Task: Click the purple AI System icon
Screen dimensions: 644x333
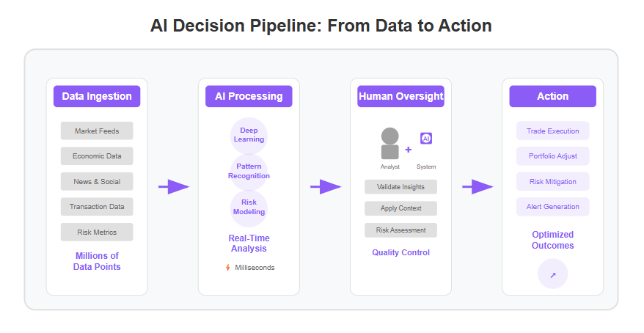Action: pos(426,139)
